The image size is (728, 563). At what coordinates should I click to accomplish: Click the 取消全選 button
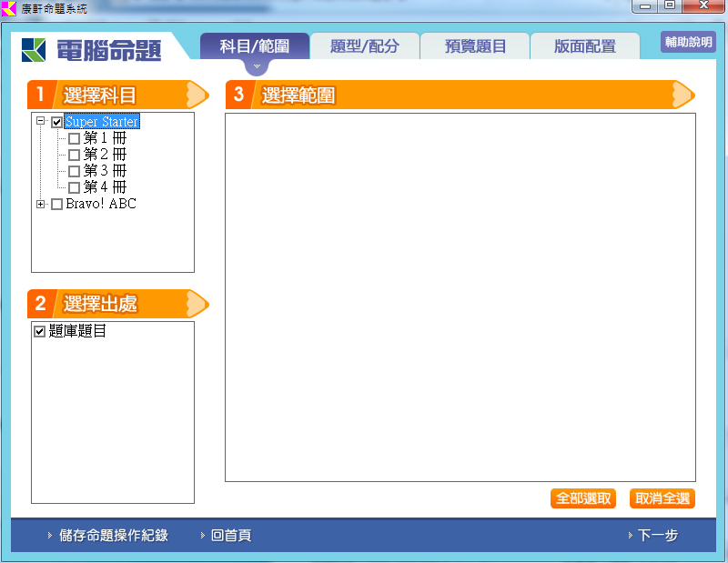coord(662,498)
